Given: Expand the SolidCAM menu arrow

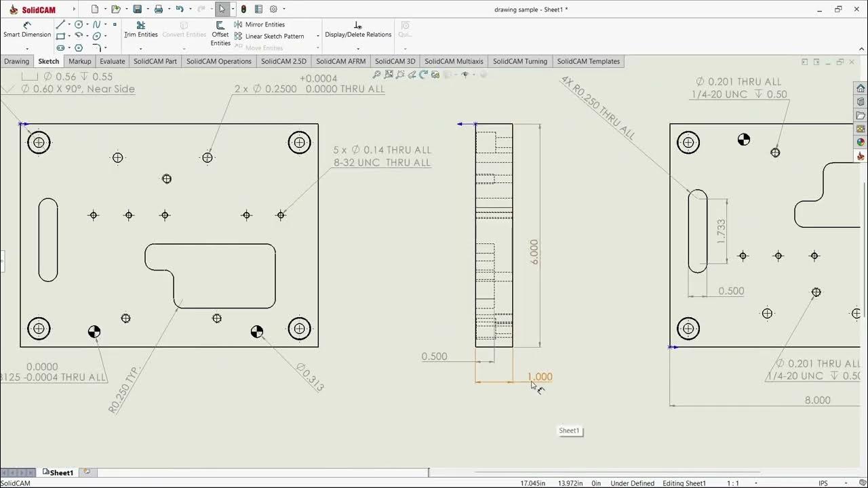Looking at the screenshot, I should pos(74,9).
